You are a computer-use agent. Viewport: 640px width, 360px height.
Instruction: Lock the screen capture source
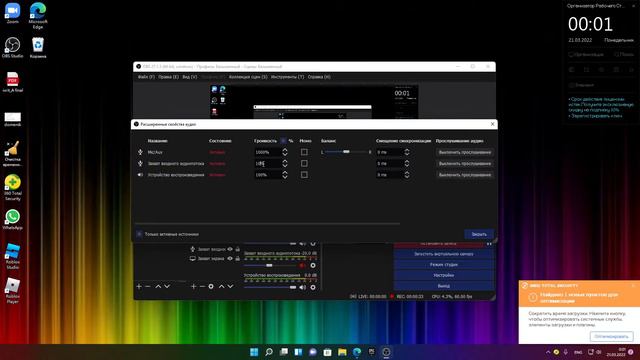point(238,258)
